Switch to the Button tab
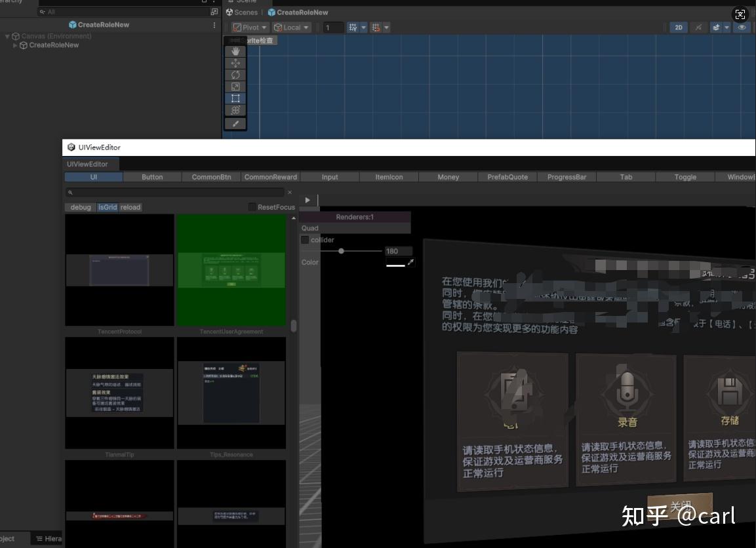Image resolution: width=756 pixels, height=548 pixels. point(152,178)
